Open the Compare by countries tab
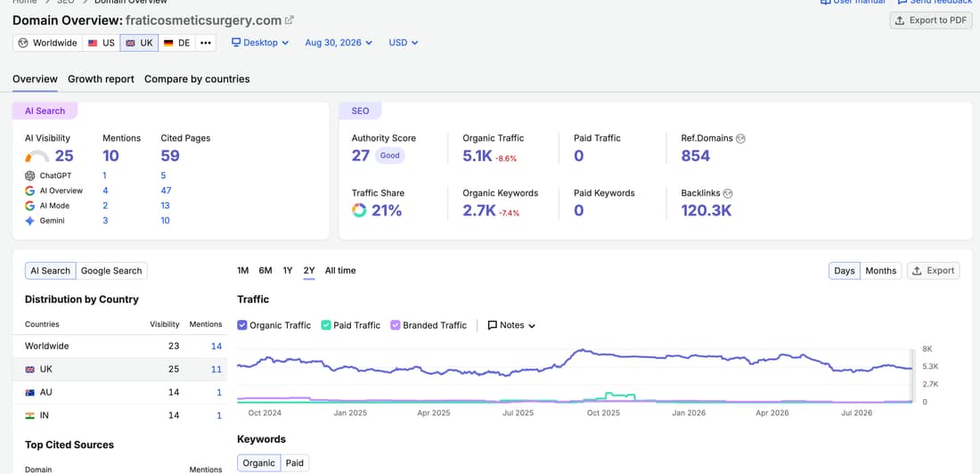The height and width of the screenshot is (474, 980). (x=197, y=78)
